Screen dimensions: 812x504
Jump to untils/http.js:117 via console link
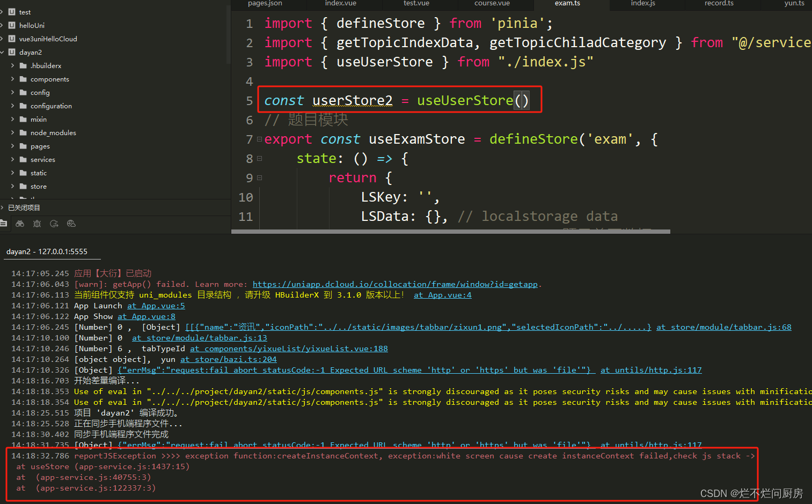click(x=651, y=369)
